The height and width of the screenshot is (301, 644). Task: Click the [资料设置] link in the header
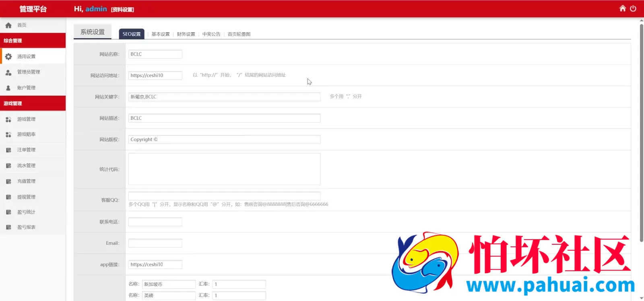tap(122, 10)
